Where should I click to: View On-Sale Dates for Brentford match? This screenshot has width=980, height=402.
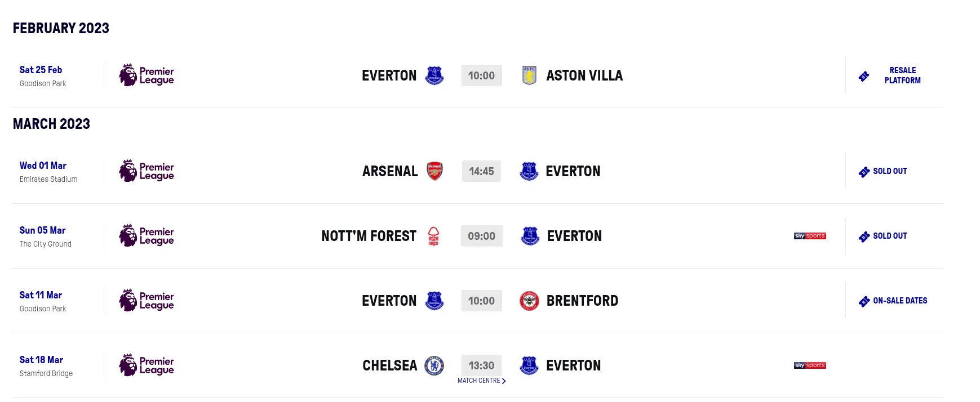[900, 301]
